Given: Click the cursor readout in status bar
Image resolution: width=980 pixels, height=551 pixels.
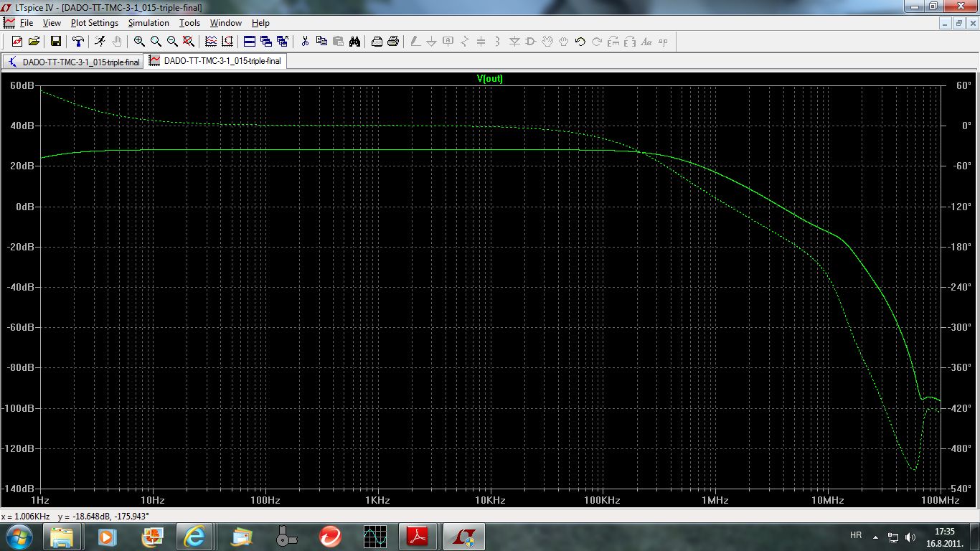Looking at the screenshot, I should tap(75, 517).
